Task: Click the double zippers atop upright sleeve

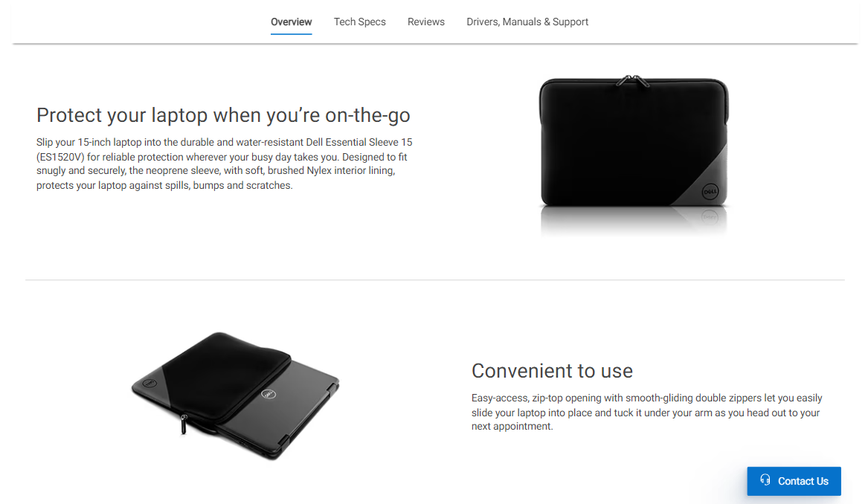Action: coord(633,81)
